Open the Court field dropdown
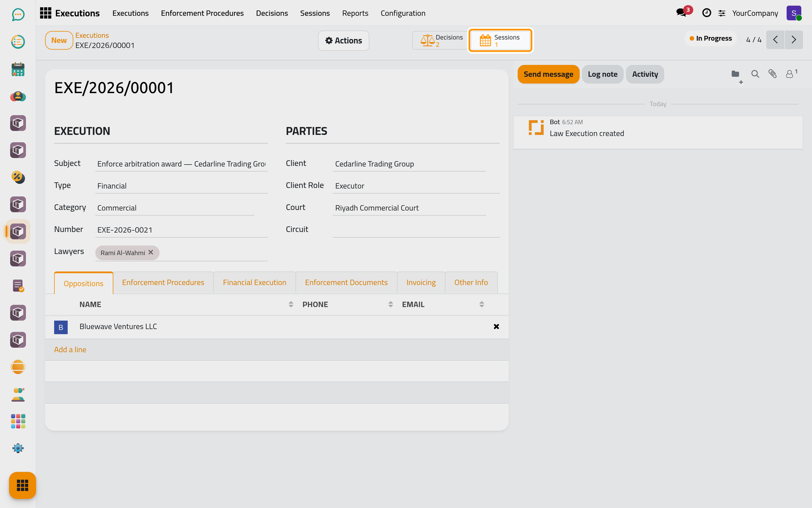The height and width of the screenshot is (508, 812). (x=409, y=208)
